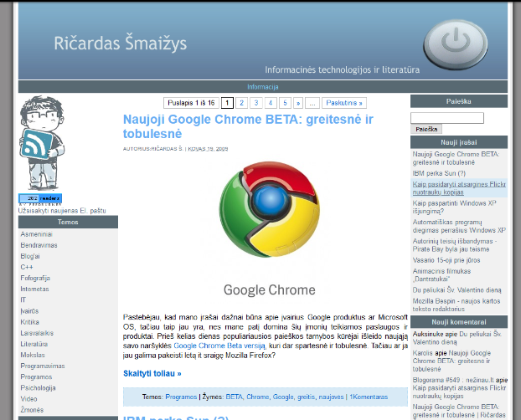Screen dimensions: 521x420
Task: Open the Bendravimas category
Action: [x=39, y=245]
